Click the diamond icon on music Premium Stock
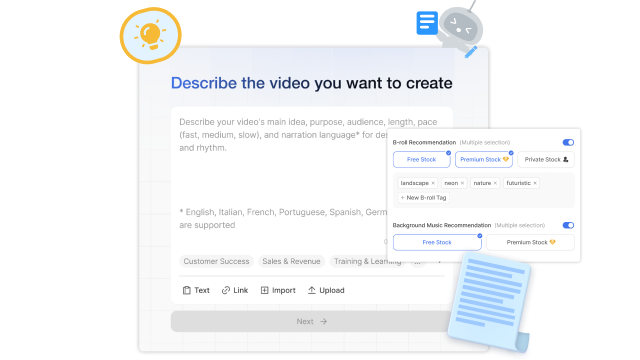Screen dimensions: 640x360 pos(552,242)
